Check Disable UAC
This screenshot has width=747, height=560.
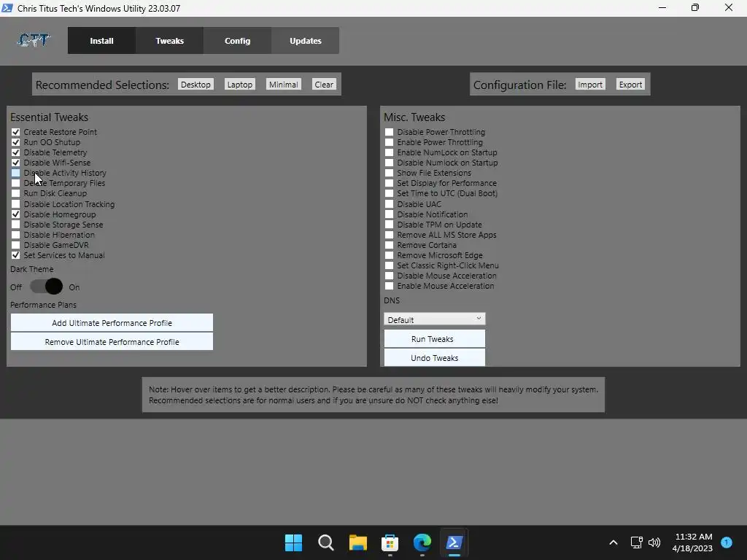tap(390, 204)
